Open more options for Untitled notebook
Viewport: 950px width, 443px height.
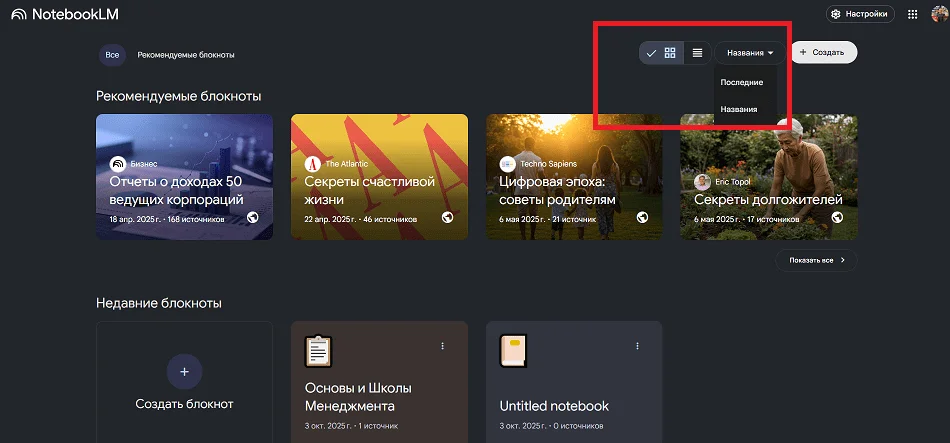(637, 346)
